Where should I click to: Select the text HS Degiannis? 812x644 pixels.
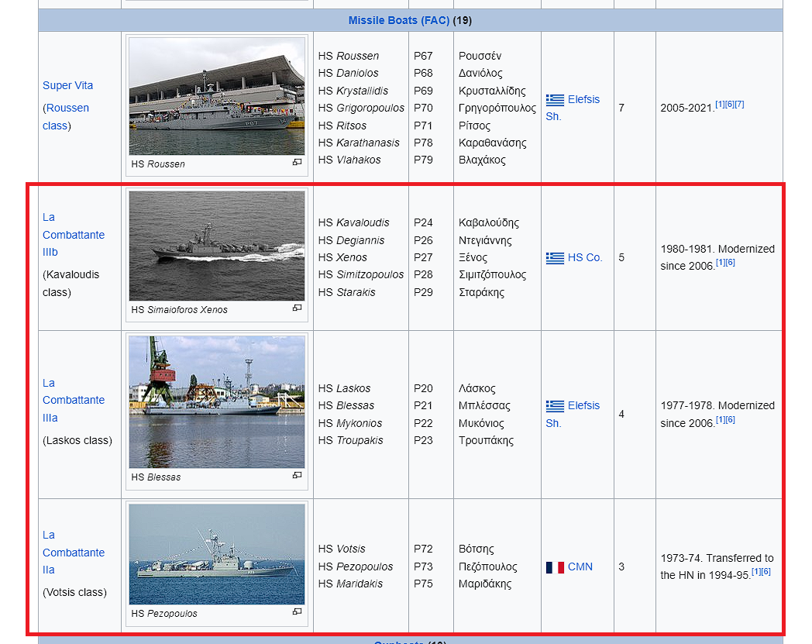[351, 240]
